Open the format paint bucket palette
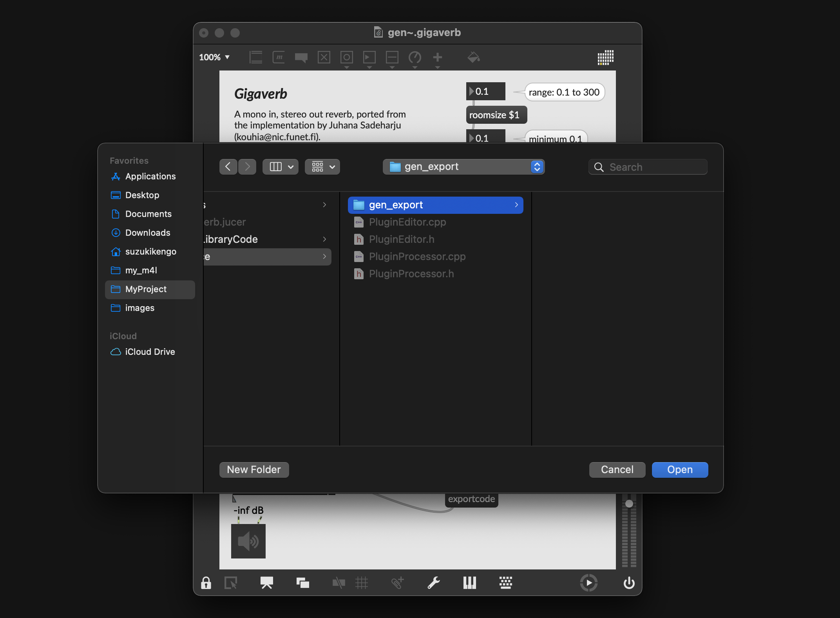The image size is (840, 618). [474, 57]
